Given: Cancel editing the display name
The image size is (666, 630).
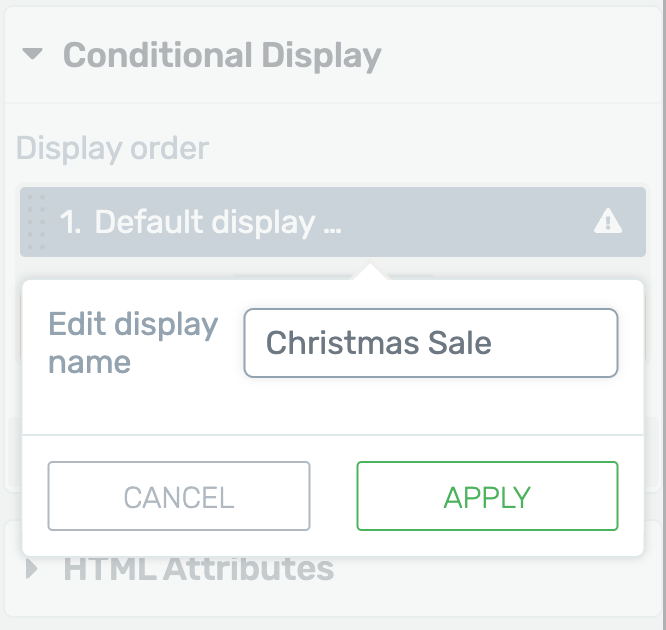Looking at the screenshot, I should coord(179,496).
